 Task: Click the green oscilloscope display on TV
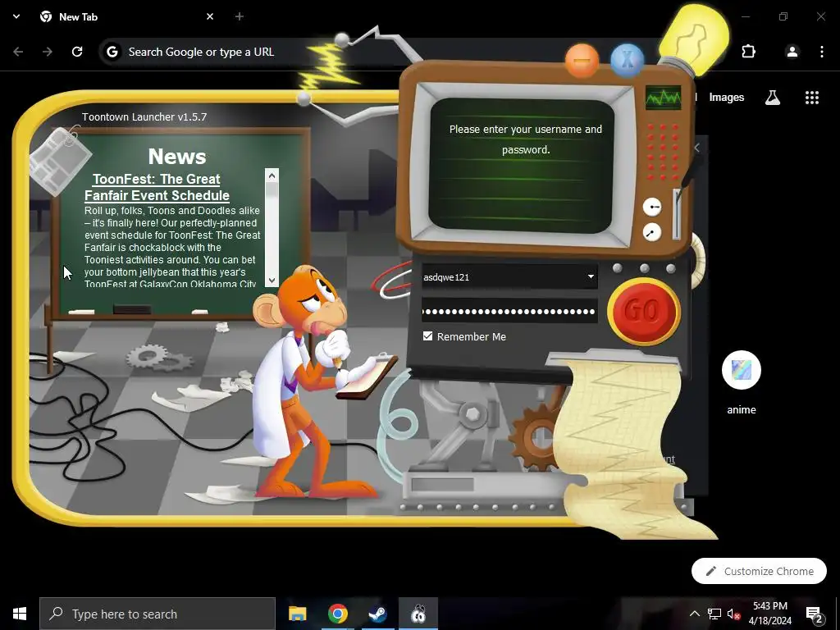(663, 98)
